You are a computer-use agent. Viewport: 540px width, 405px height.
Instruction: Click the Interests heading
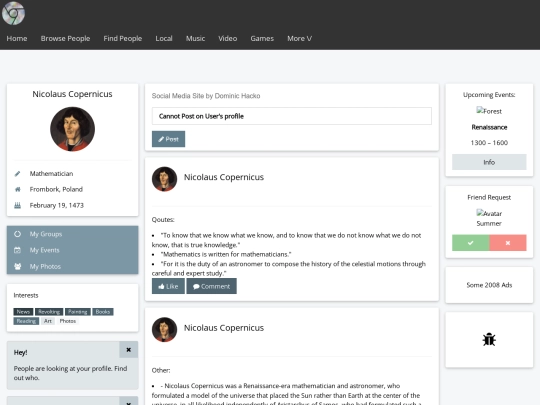point(26,295)
